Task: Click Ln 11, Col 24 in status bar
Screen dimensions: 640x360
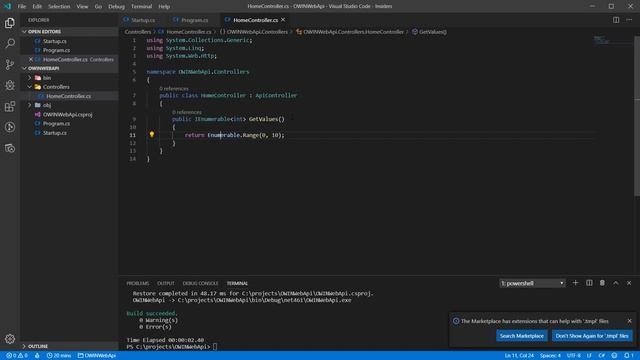Action: (x=519, y=356)
